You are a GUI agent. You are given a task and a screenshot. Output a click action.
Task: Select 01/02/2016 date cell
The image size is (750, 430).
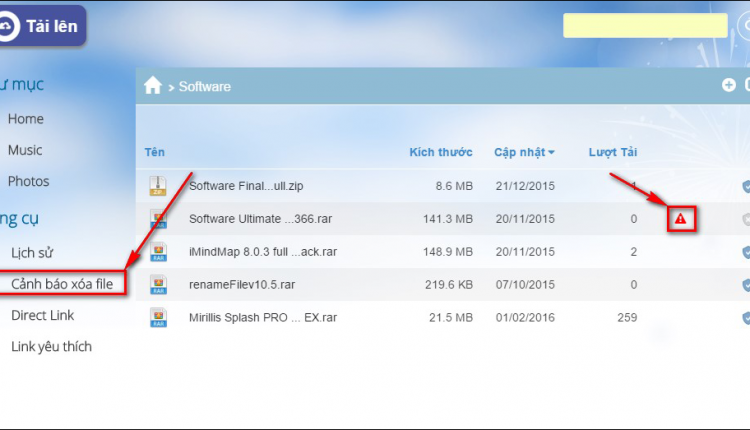525,318
